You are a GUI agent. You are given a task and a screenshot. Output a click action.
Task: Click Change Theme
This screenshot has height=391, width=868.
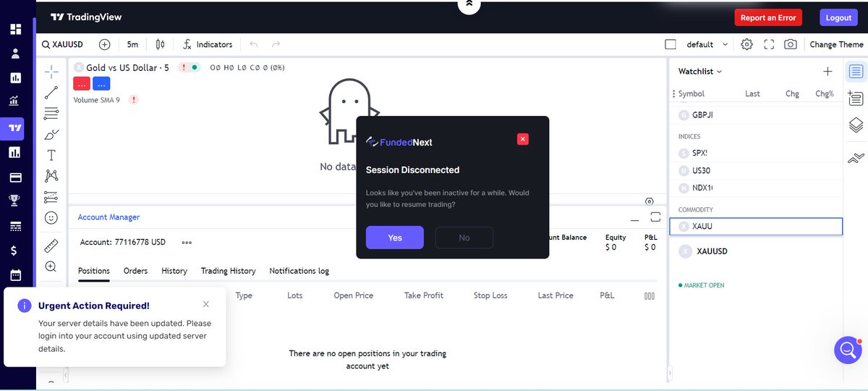point(837,44)
